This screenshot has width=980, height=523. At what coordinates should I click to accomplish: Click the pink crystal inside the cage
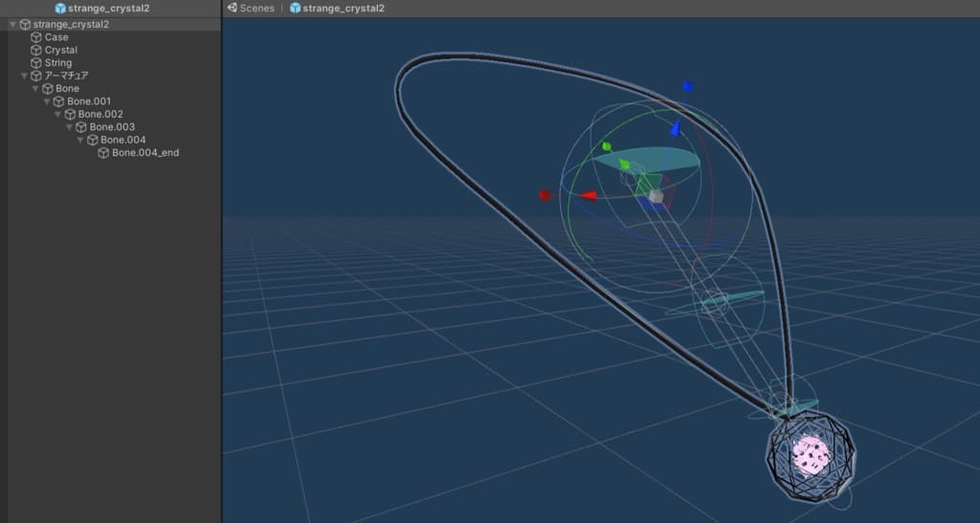pyautogui.click(x=811, y=455)
